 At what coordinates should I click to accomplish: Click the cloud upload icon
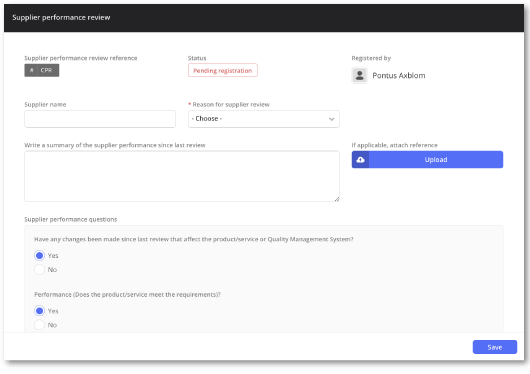tap(360, 160)
